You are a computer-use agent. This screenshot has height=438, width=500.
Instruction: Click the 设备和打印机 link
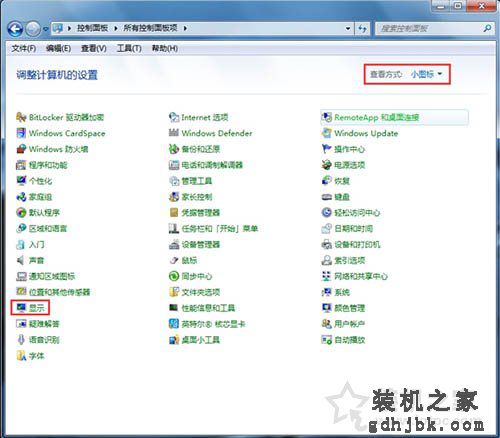click(357, 245)
